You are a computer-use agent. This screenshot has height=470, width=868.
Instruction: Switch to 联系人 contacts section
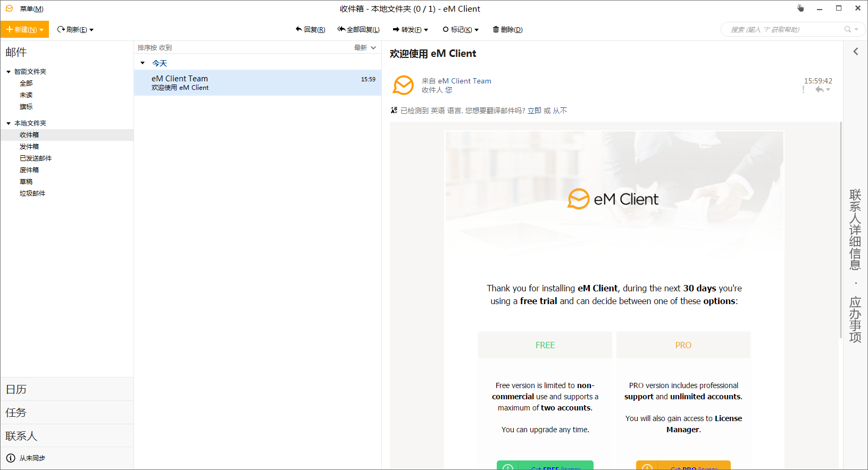(x=67, y=436)
